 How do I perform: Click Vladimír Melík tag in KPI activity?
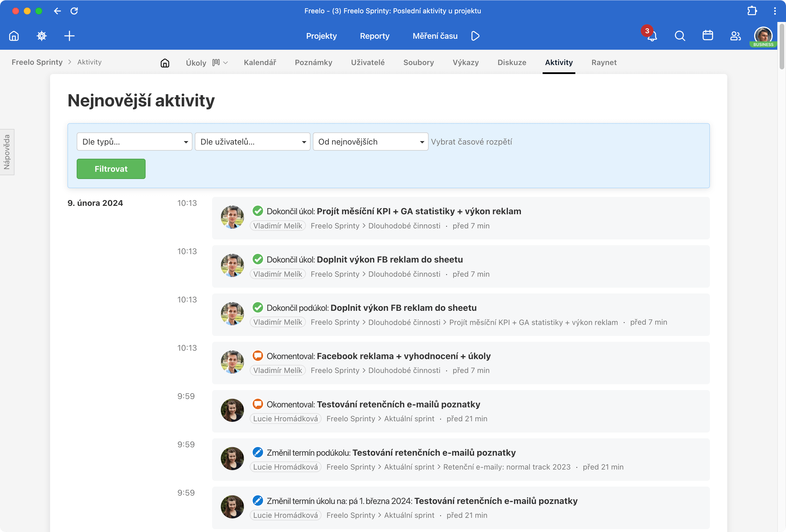[x=278, y=226]
